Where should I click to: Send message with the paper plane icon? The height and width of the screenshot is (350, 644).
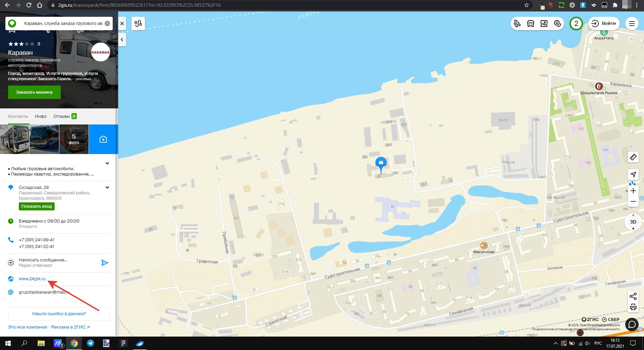point(105,263)
